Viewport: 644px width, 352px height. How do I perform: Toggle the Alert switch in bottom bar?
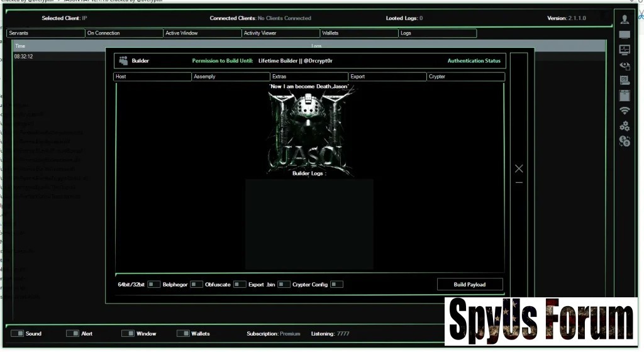pos(72,333)
